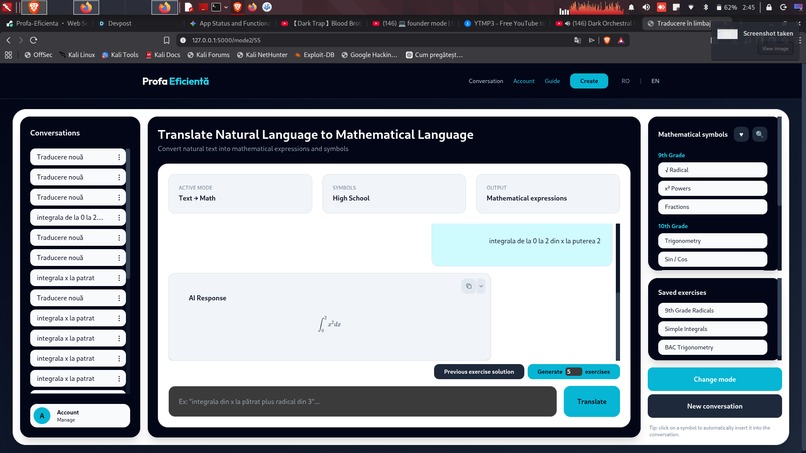Open options for third Traducere nouă conversation
Viewport: 806px width, 453px height.
tap(119, 197)
